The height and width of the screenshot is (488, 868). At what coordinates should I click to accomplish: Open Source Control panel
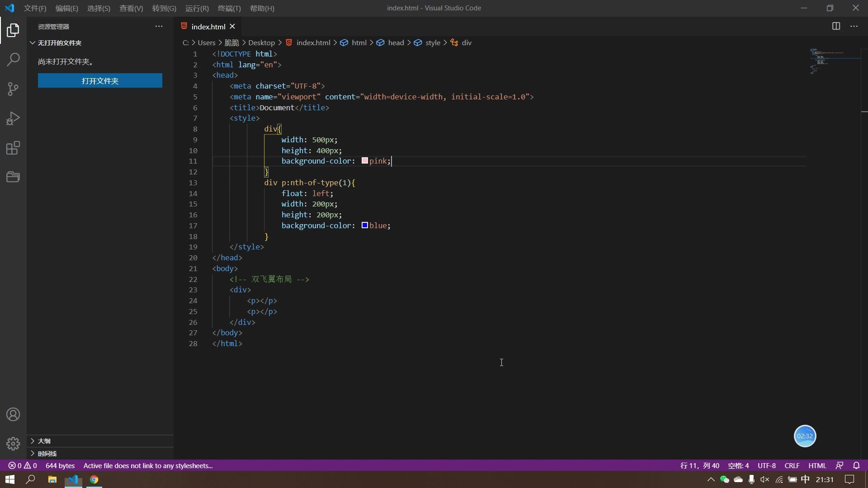(13, 89)
